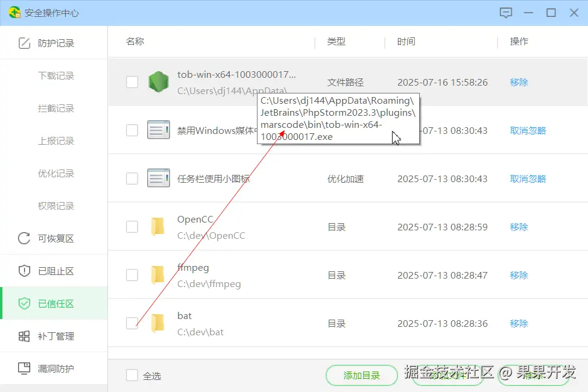This screenshot has width=588, height=392.
Task: Click the green app shield logo in titlebar
Action: pyautogui.click(x=13, y=12)
